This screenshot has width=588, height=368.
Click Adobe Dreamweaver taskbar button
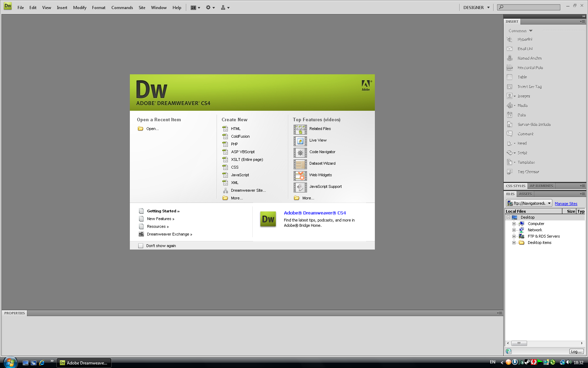(84, 363)
